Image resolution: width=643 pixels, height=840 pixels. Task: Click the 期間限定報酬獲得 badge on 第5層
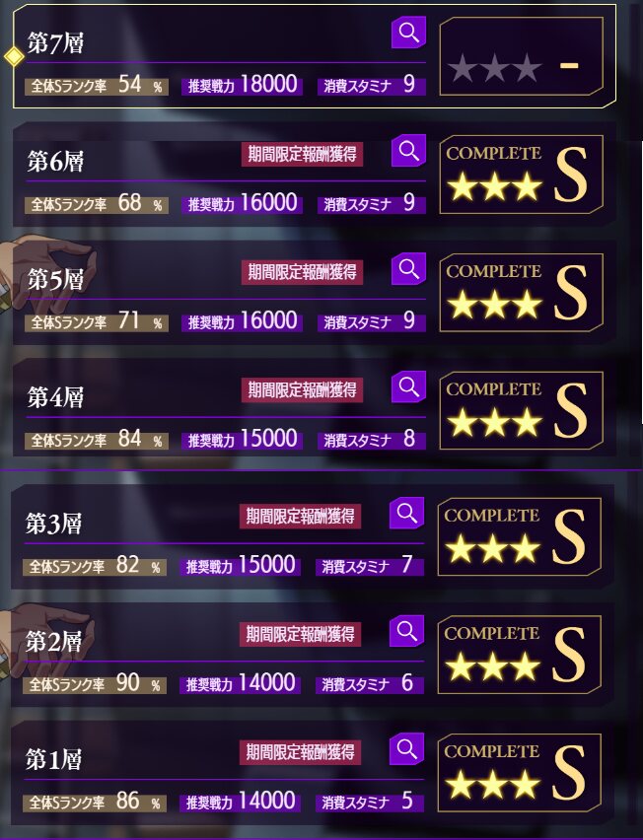pyautogui.click(x=302, y=272)
